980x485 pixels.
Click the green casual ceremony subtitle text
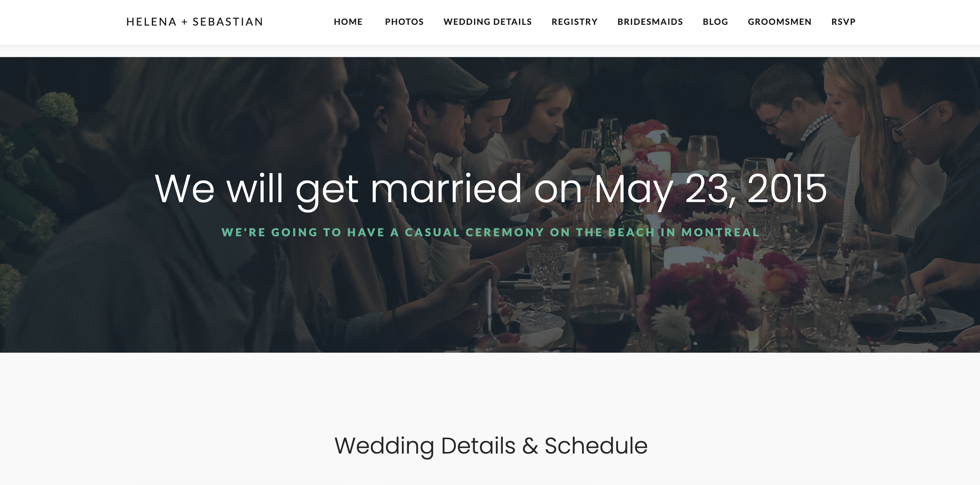(490, 232)
